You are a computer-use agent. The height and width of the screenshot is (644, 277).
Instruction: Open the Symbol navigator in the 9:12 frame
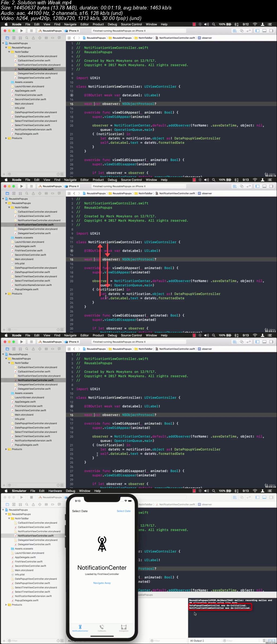[x=20, y=38]
